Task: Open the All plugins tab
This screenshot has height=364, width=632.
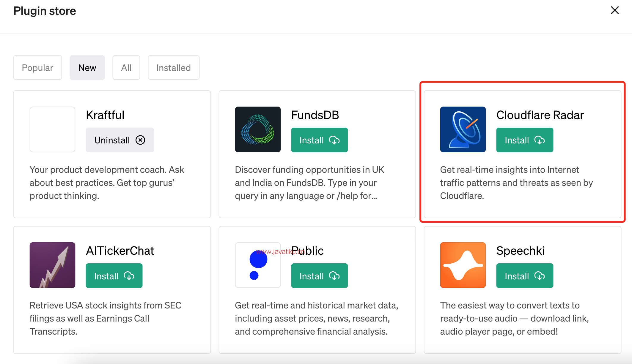Action: (x=126, y=68)
